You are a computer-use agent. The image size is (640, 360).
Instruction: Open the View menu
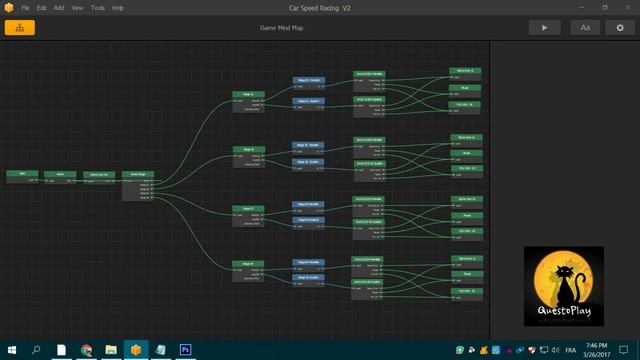point(77,8)
